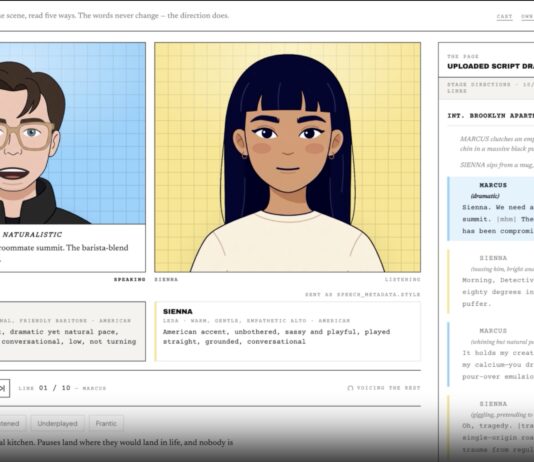Click Sienna's avatar portrait on yellow background

(287, 157)
